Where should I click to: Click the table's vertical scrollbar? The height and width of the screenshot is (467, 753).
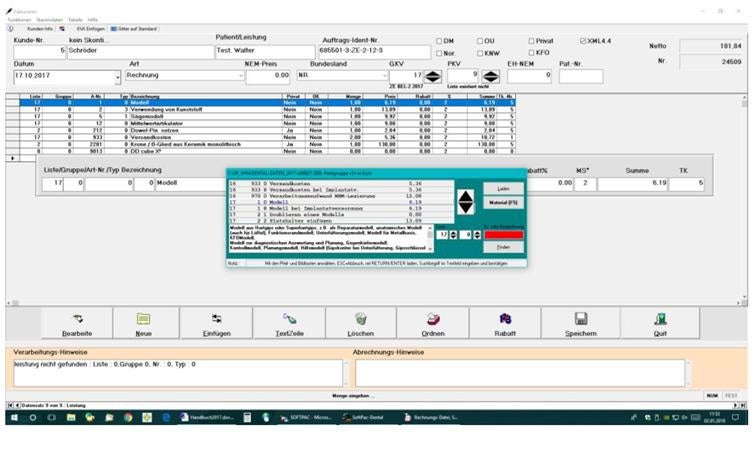coord(744,198)
